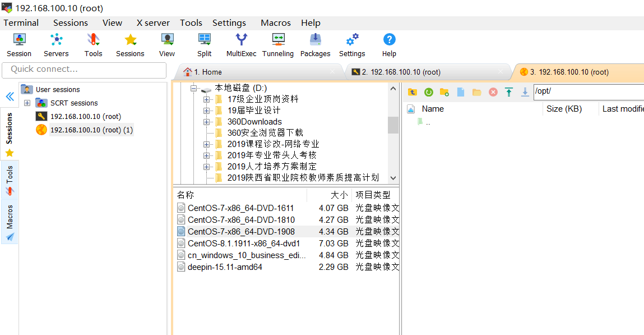Viewport: 644px width, 335px height.
Task: Close tab 2. 192.168.100.10 (root)
Action: pos(501,72)
